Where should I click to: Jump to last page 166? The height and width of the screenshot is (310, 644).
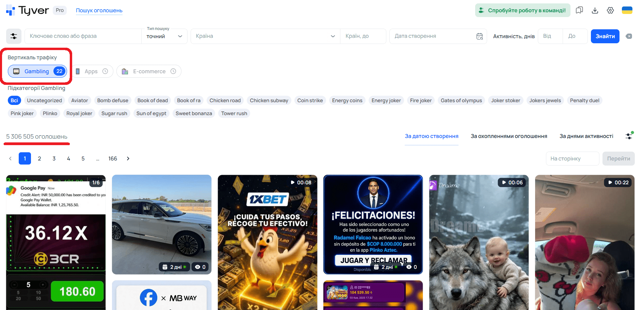click(x=113, y=158)
